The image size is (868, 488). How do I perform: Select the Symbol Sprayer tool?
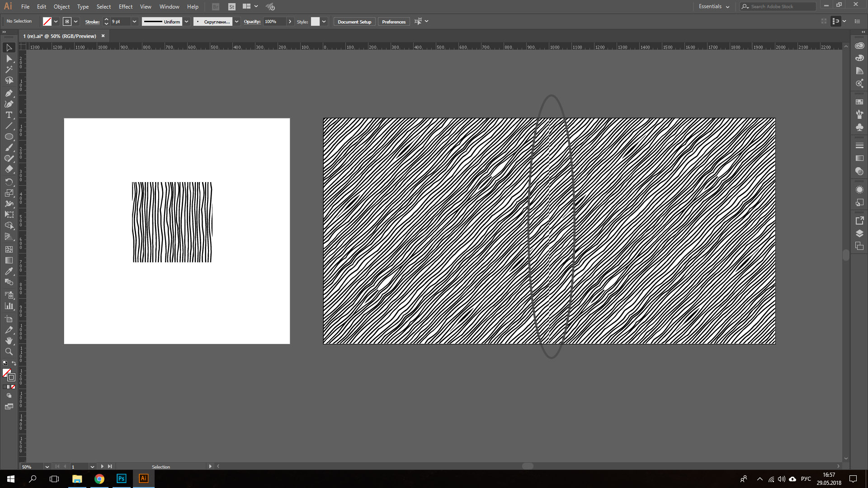click(x=9, y=295)
